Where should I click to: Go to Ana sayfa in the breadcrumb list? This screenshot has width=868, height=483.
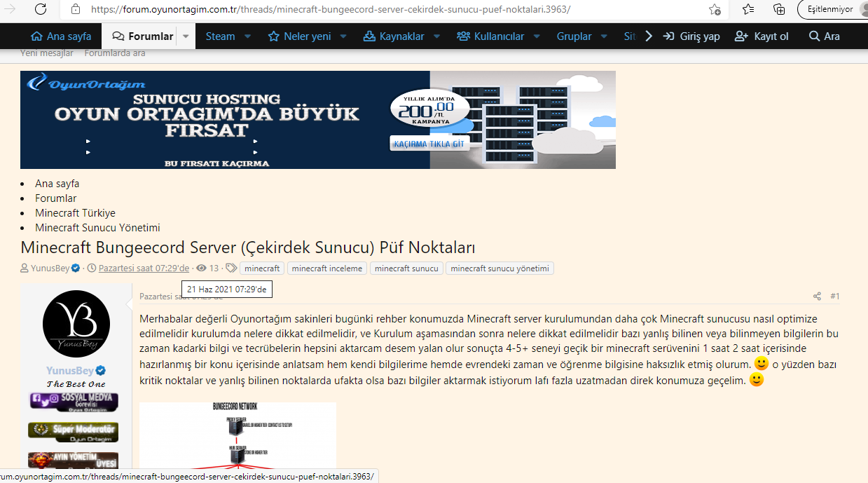(57, 184)
